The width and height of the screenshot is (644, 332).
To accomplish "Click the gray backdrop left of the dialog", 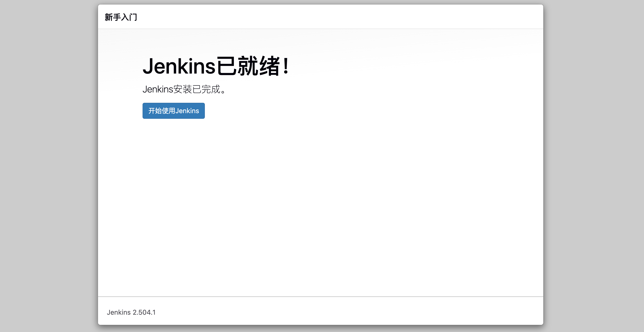I will click(49, 165).
